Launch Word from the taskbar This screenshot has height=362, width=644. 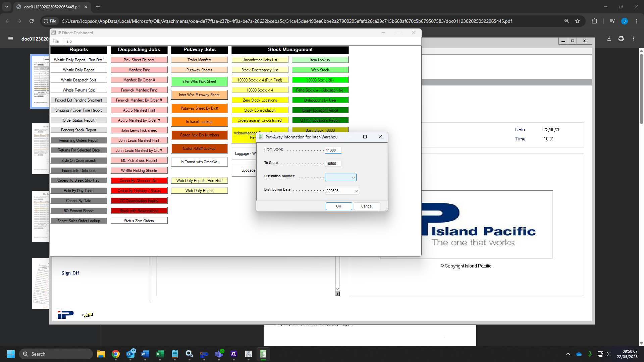(x=145, y=354)
